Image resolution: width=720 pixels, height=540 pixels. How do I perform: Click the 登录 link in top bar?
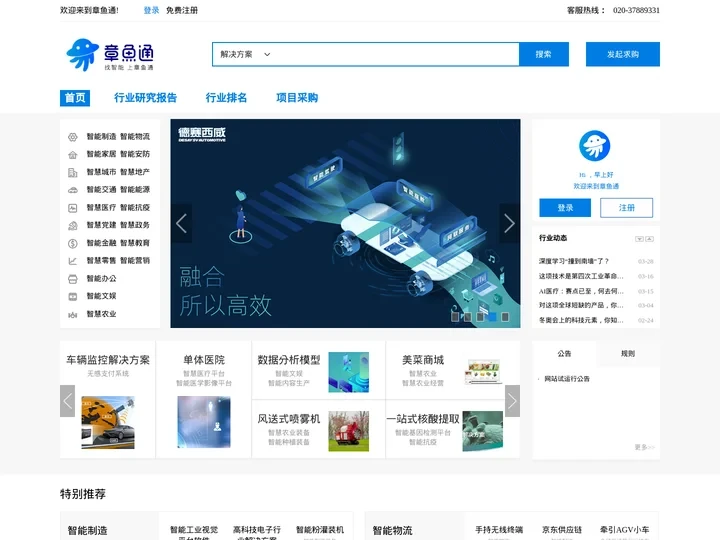(x=151, y=10)
